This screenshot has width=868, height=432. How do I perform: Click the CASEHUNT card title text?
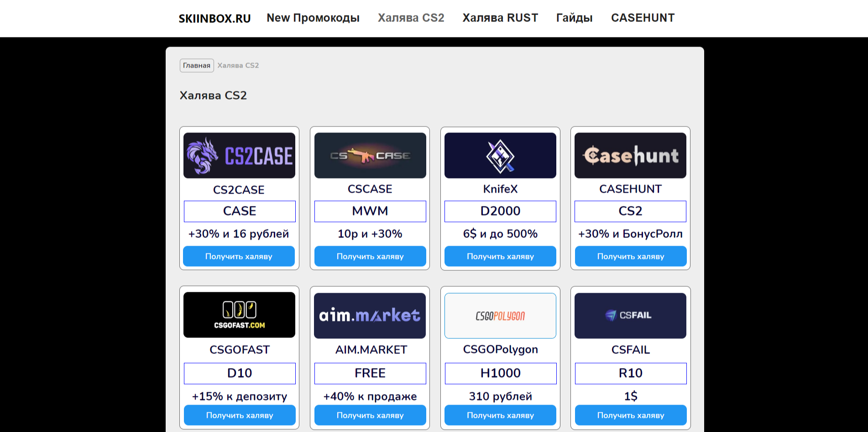(630, 189)
